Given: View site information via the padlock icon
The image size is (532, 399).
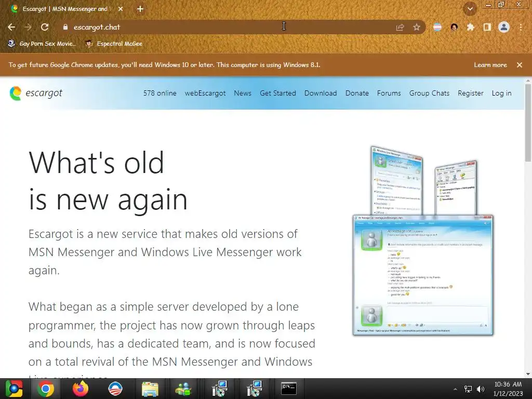Looking at the screenshot, I should coord(65,27).
